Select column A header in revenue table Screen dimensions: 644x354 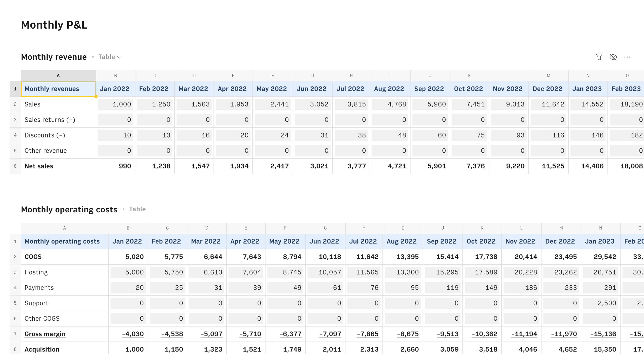click(x=58, y=76)
